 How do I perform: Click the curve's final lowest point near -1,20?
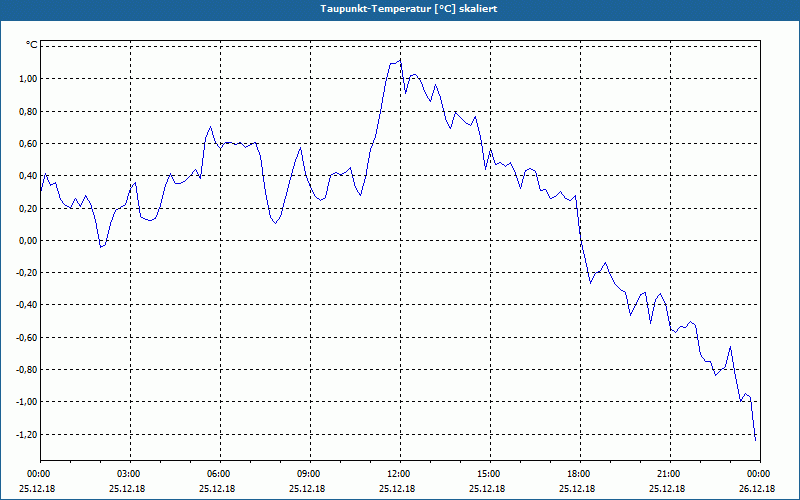(755, 440)
